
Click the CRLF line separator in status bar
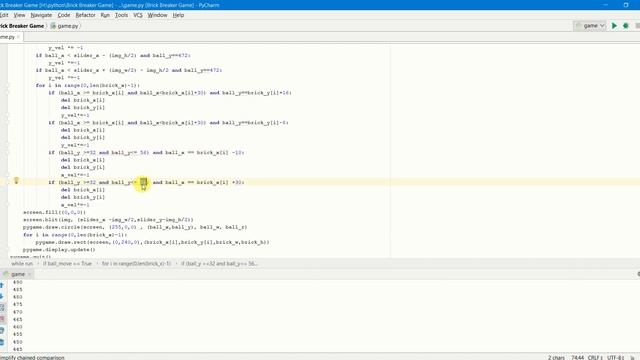click(594, 358)
